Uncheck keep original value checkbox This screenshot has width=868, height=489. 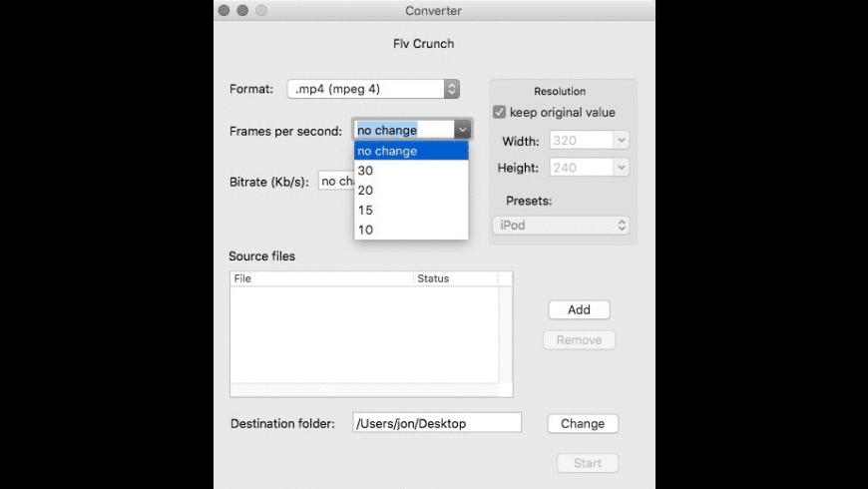499,112
